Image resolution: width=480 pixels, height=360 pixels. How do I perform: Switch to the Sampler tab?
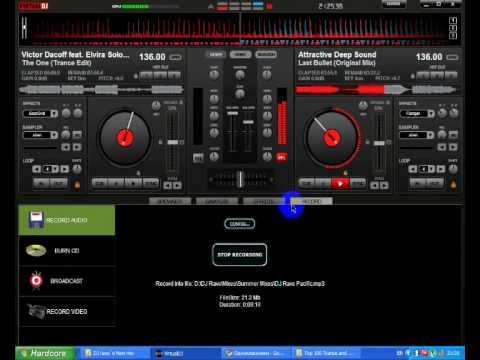pyautogui.click(x=217, y=201)
